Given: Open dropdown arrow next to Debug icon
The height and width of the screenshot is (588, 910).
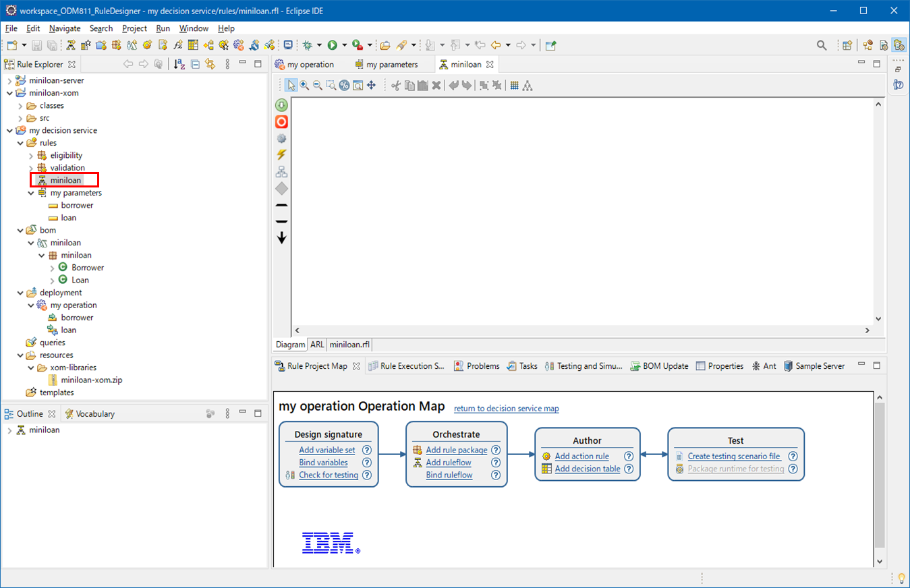Looking at the screenshot, I should pos(320,45).
